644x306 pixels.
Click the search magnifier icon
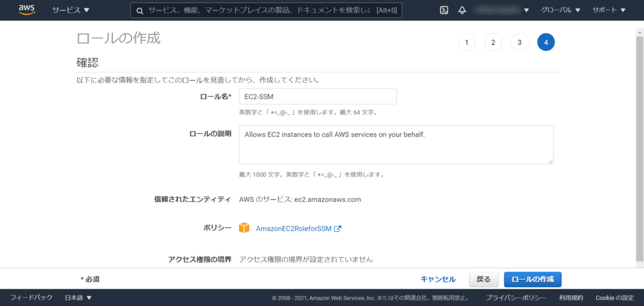click(139, 11)
